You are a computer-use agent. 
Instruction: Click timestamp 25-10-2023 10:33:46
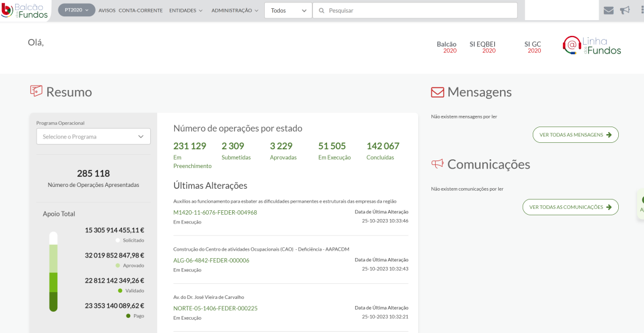pyautogui.click(x=386, y=221)
